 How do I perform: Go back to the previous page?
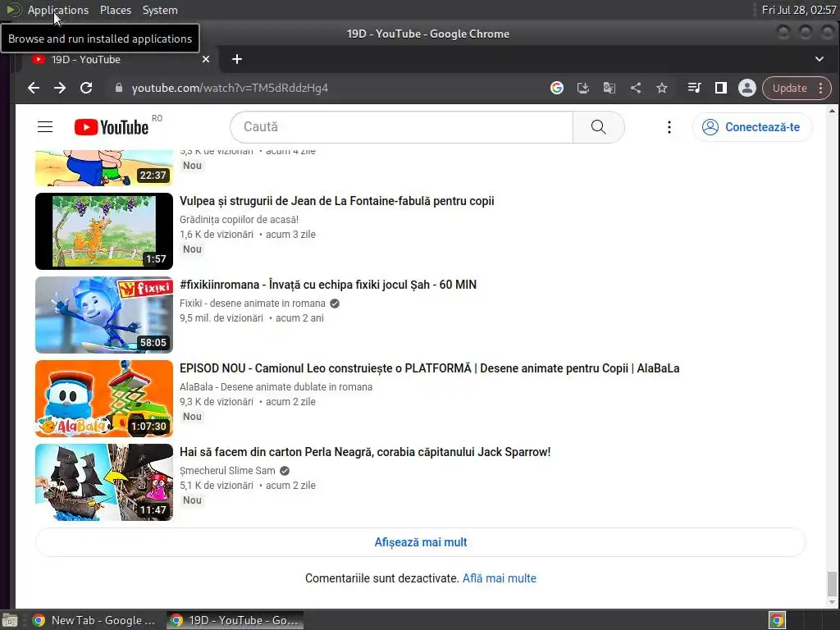click(33, 88)
